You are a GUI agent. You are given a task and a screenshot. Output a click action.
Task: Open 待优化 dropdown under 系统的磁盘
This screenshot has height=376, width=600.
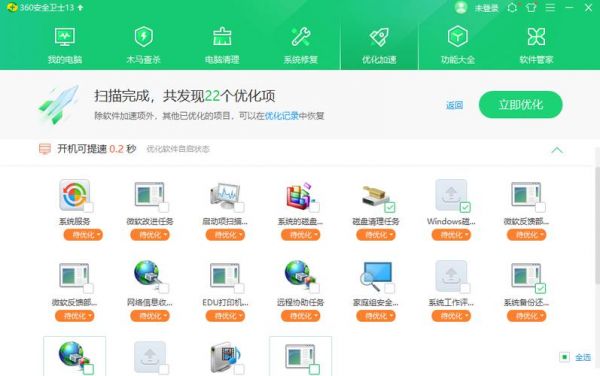click(300, 235)
